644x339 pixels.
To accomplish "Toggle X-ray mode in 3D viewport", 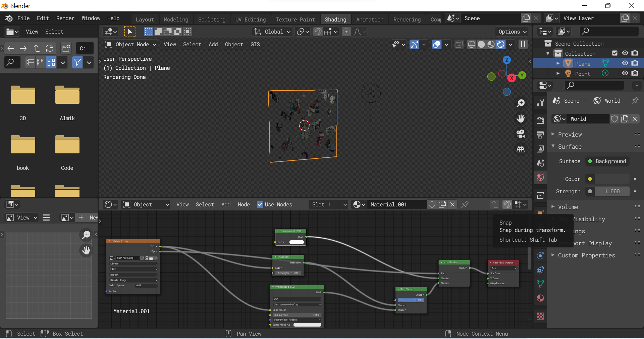I will [x=459, y=44].
